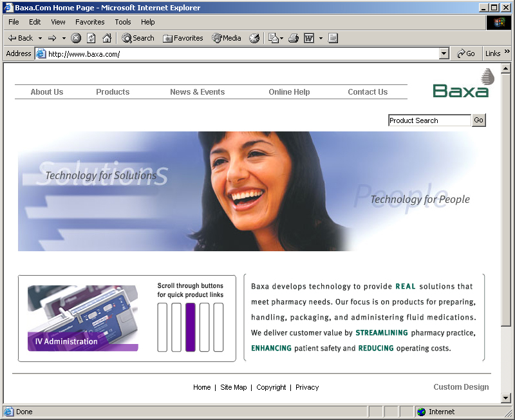Click the Discuss toolbar icon

[x=333, y=38]
